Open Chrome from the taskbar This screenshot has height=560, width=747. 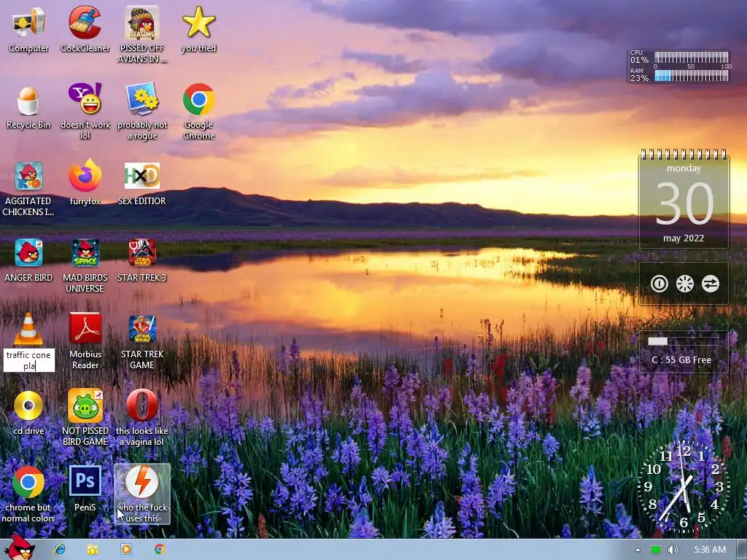click(x=159, y=549)
